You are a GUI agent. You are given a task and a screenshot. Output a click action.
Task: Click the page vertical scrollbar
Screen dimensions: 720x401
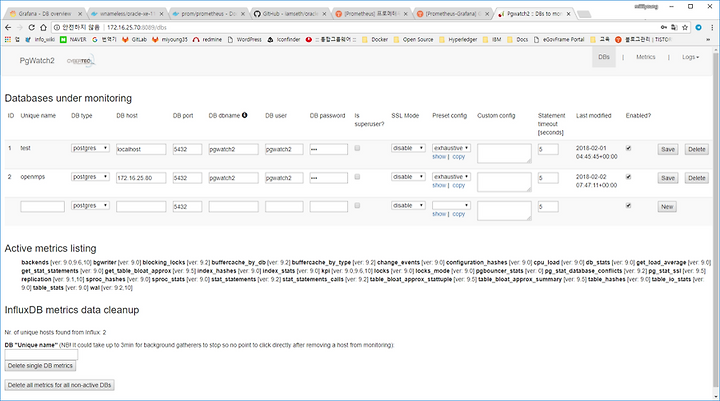pos(715,220)
